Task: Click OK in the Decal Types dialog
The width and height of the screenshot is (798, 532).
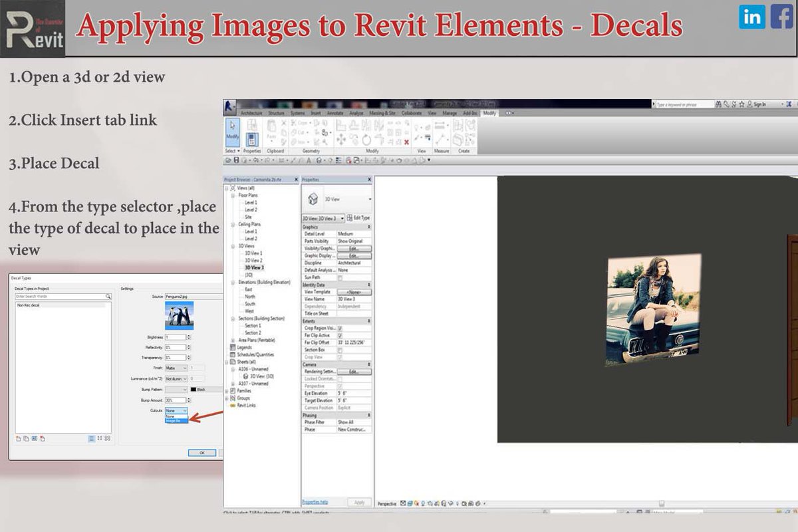Action: coord(201,452)
